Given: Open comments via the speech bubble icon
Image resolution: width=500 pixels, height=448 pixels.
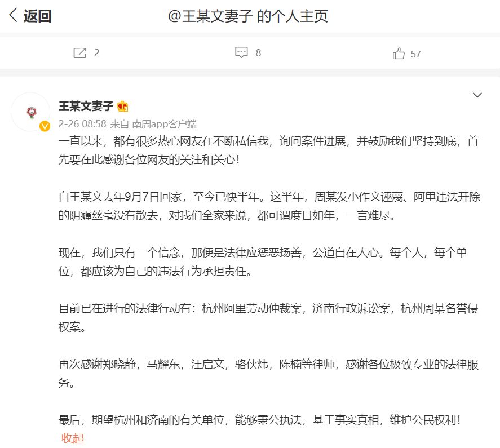Looking at the screenshot, I should coord(241,52).
